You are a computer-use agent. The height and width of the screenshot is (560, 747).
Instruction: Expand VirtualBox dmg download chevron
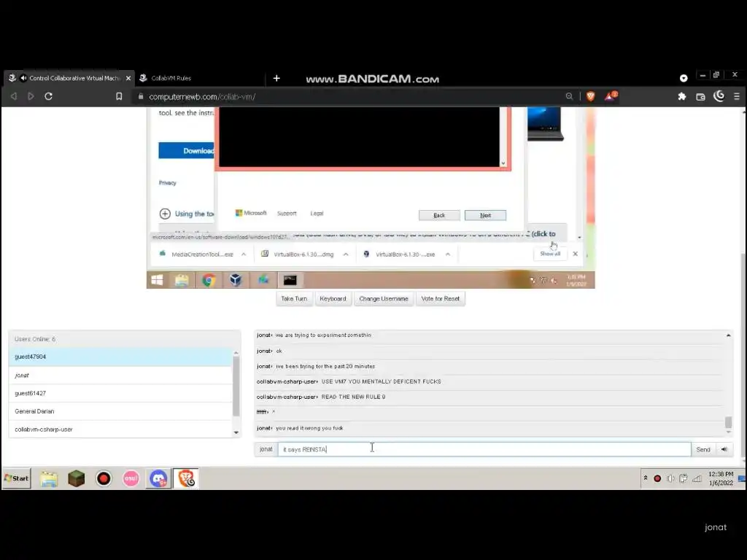coord(346,254)
